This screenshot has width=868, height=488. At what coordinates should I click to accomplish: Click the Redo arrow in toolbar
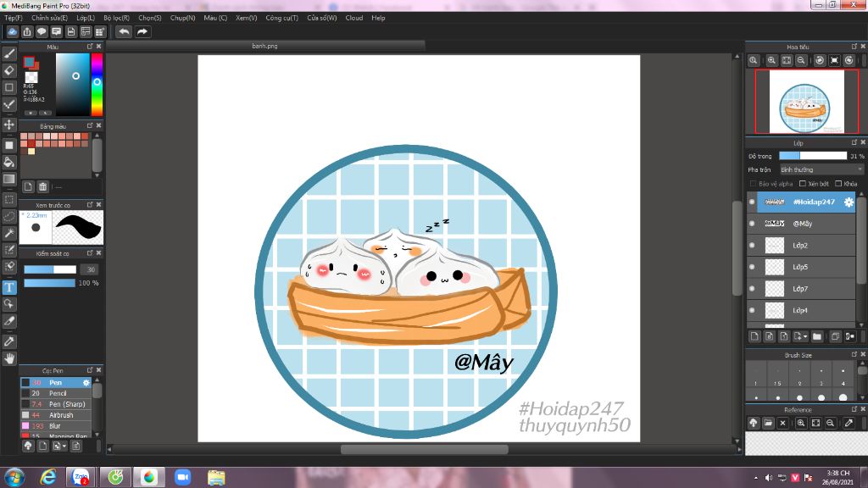pos(142,31)
